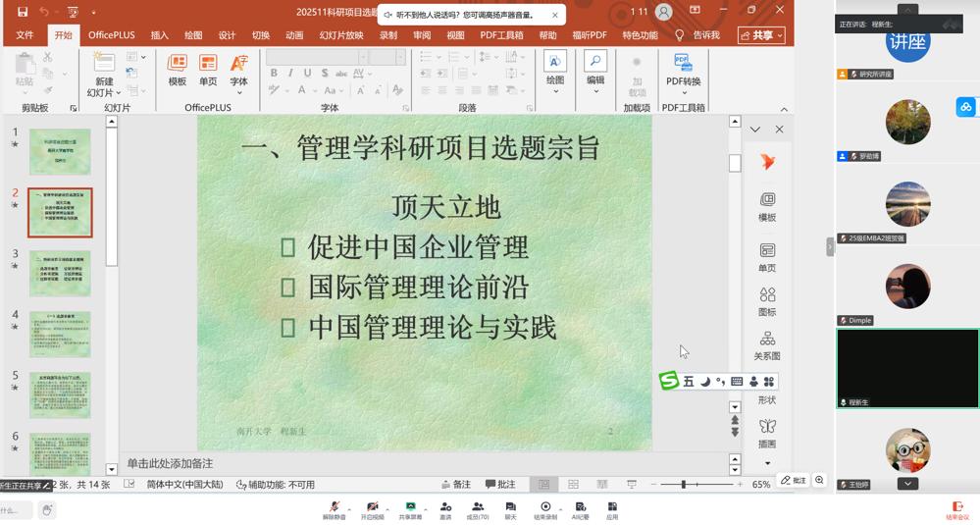The width and height of the screenshot is (980, 525).
Task: Switch to reading view in the status bar
Action: [602, 485]
